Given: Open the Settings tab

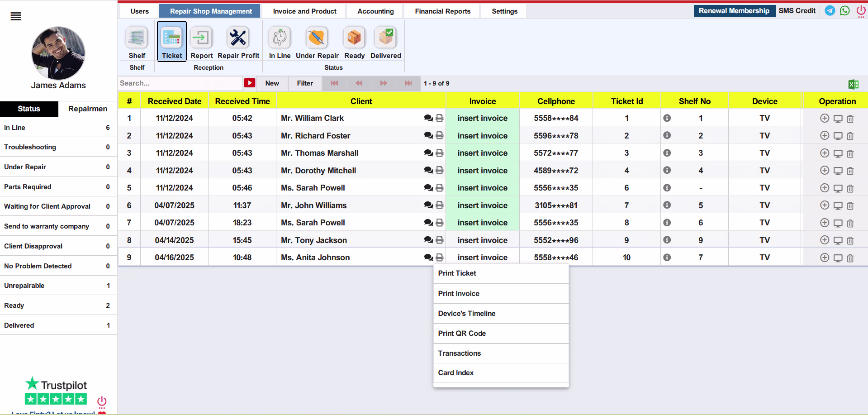Looking at the screenshot, I should (x=504, y=11).
